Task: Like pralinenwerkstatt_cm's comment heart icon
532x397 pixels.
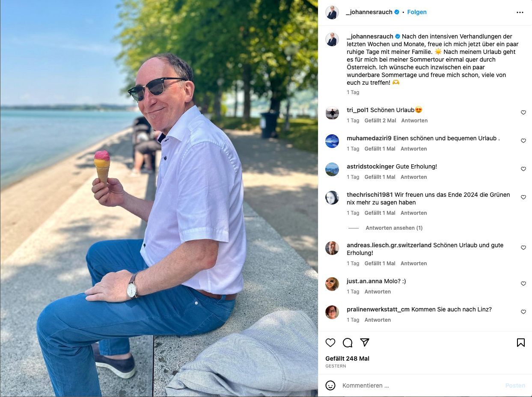Action: (523, 312)
